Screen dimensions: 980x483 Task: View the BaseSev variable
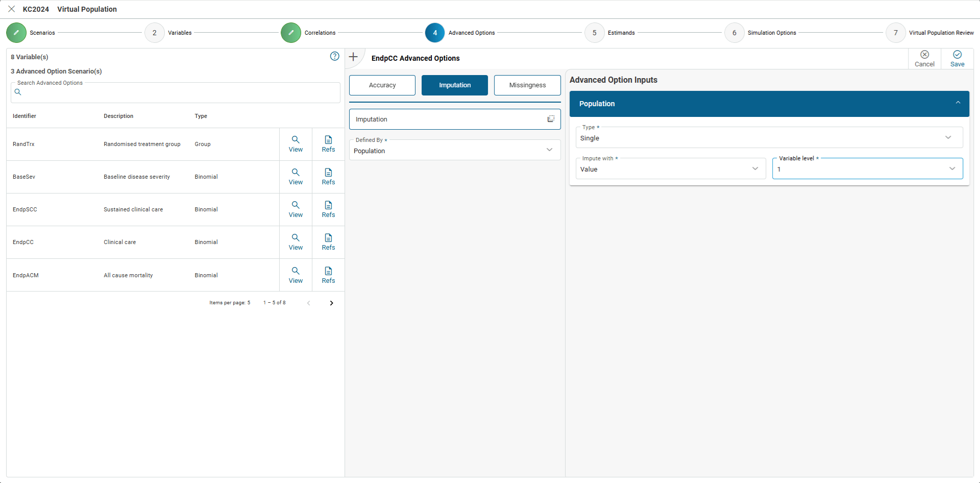click(x=296, y=177)
